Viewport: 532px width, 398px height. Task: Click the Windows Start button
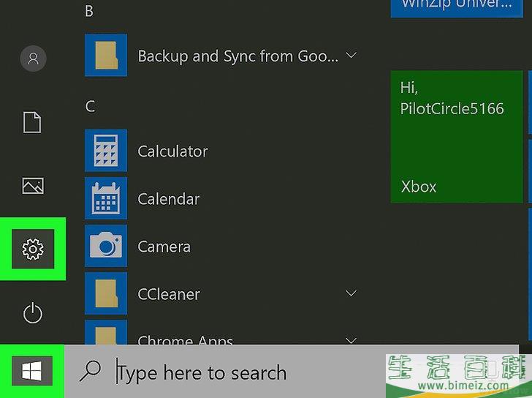click(32, 370)
